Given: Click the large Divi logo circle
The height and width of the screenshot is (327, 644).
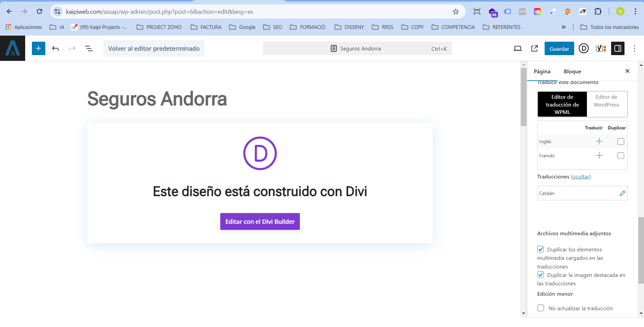Looking at the screenshot, I should pos(260,153).
